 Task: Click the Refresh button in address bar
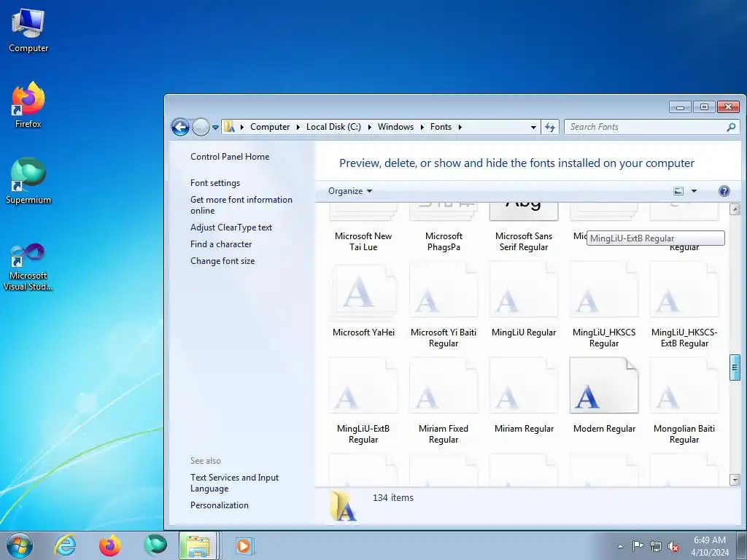click(x=550, y=127)
